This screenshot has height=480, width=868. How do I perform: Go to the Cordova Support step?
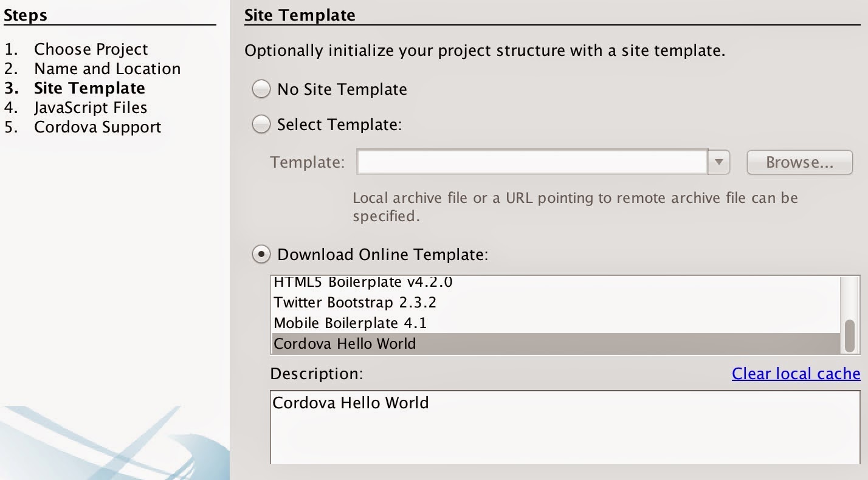97,127
